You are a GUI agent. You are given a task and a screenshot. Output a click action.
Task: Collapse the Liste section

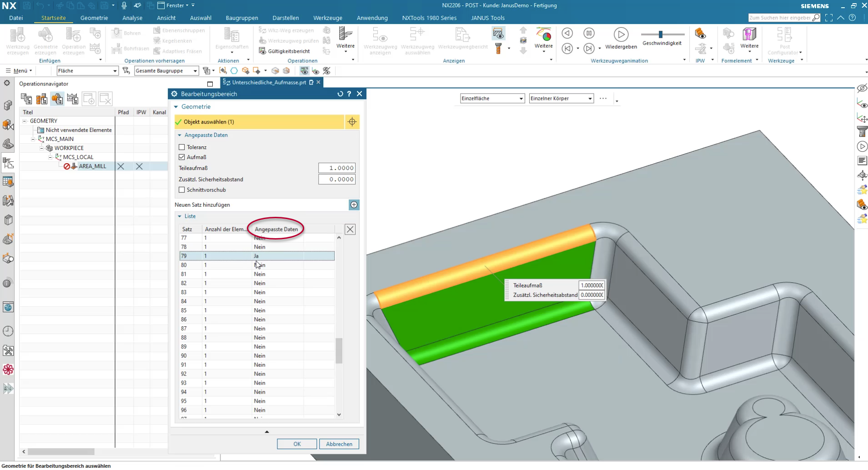180,216
